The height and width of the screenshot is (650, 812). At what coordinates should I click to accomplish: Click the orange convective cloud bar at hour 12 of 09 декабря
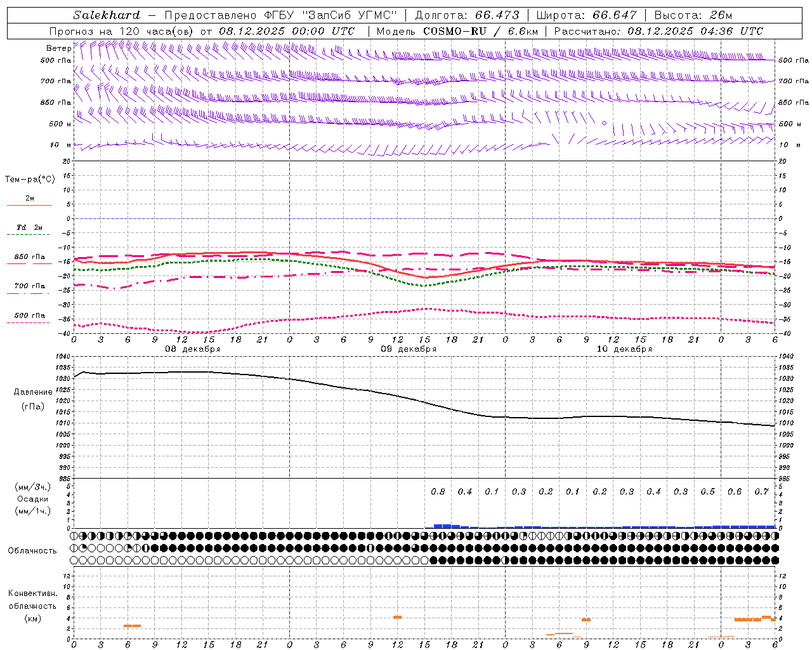click(x=397, y=617)
